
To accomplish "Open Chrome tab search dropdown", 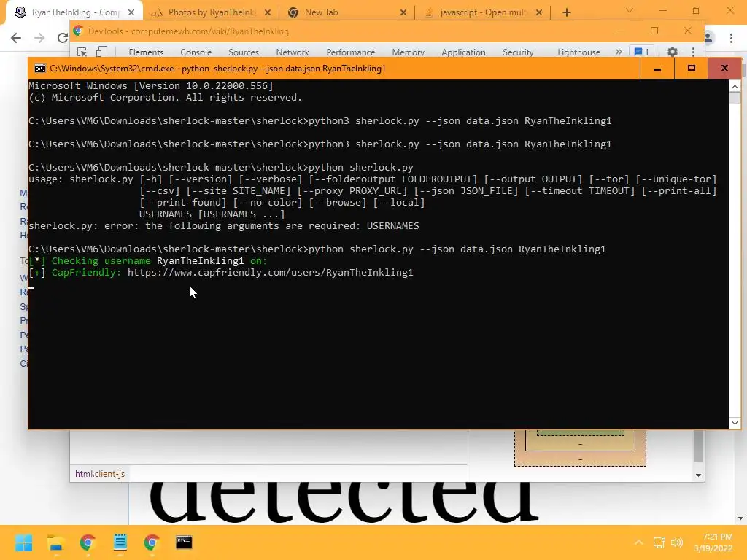I will point(630,10).
